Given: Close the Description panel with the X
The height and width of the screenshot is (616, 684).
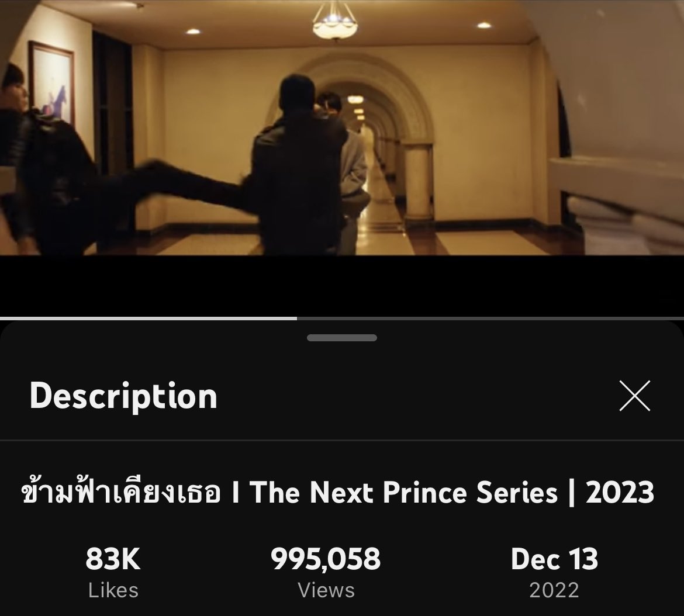Looking at the screenshot, I should (635, 396).
